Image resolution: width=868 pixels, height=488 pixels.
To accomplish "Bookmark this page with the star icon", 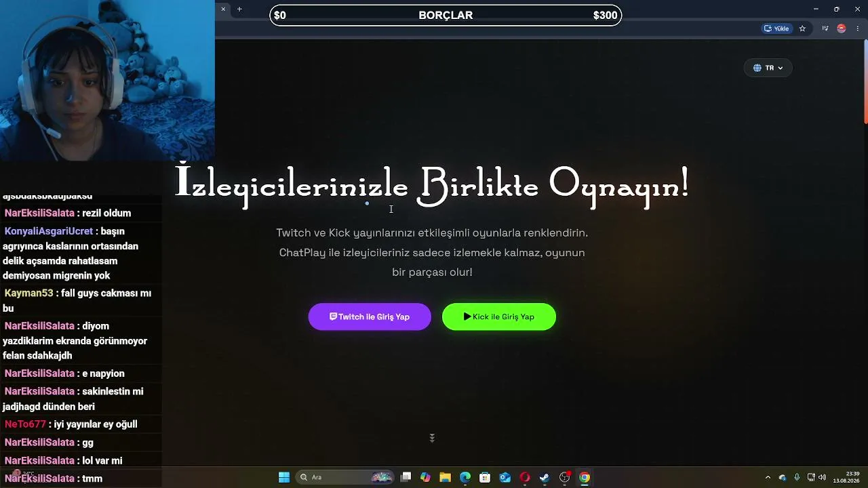I will click(x=802, y=28).
